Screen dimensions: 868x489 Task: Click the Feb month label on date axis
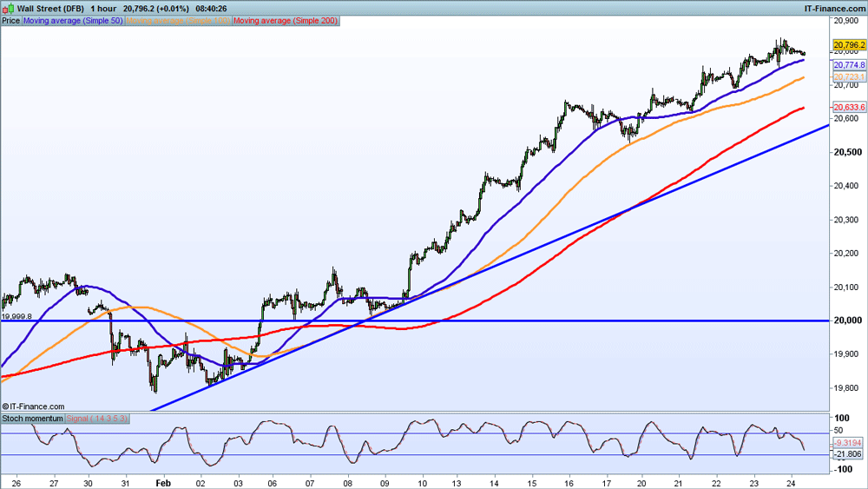(x=163, y=483)
